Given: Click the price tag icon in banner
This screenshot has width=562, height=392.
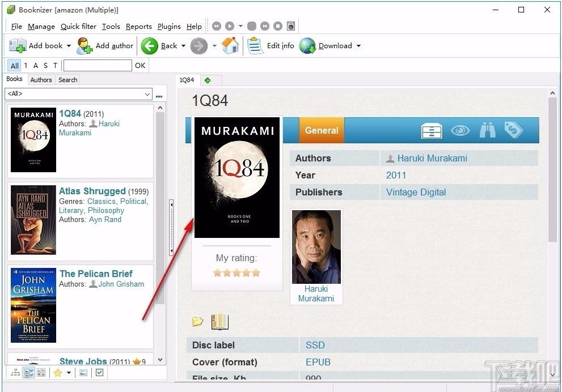Looking at the screenshot, I should coord(513,130).
